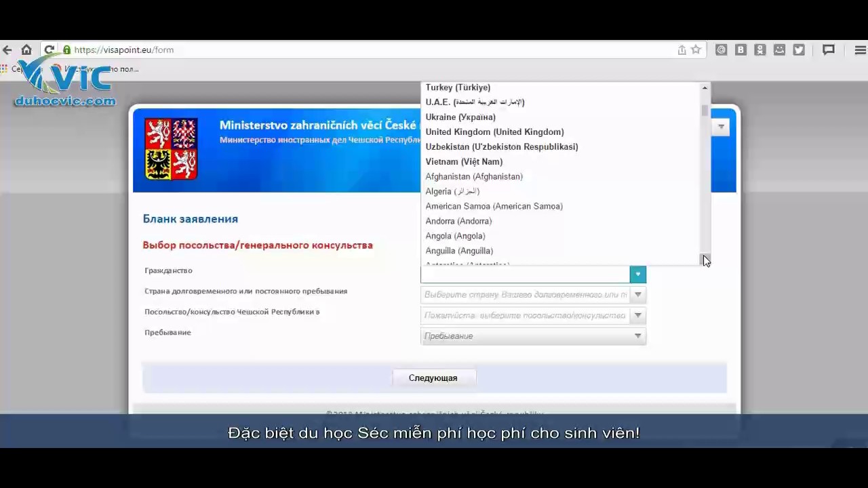
Task: Click the chat bubble extension icon
Action: coord(829,49)
